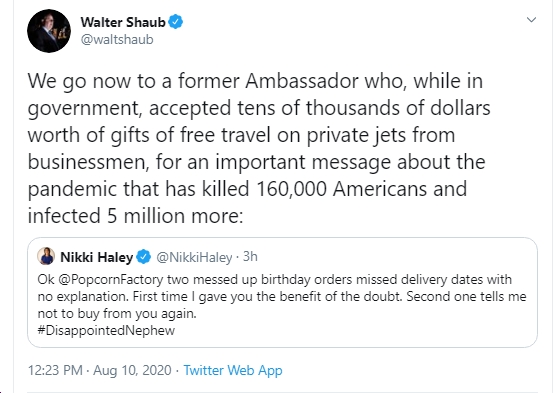Click Nikki Haley's blue verified badge
The image size is (557, 393).
coord(144,257)
